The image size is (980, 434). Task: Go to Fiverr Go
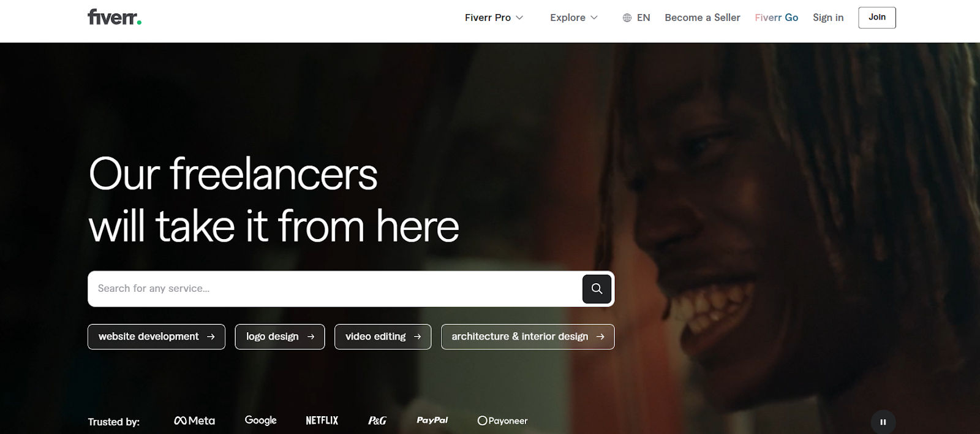776,18
